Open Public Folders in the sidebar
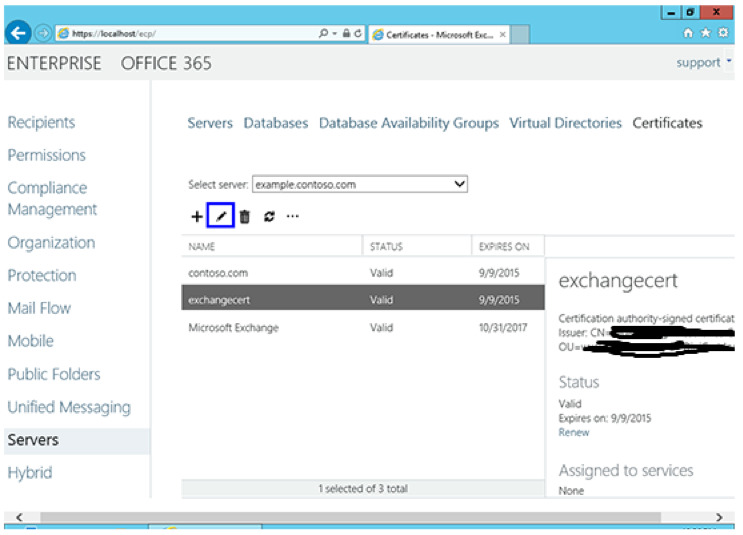The image size is (743, 535). click(x=54, y=374)
